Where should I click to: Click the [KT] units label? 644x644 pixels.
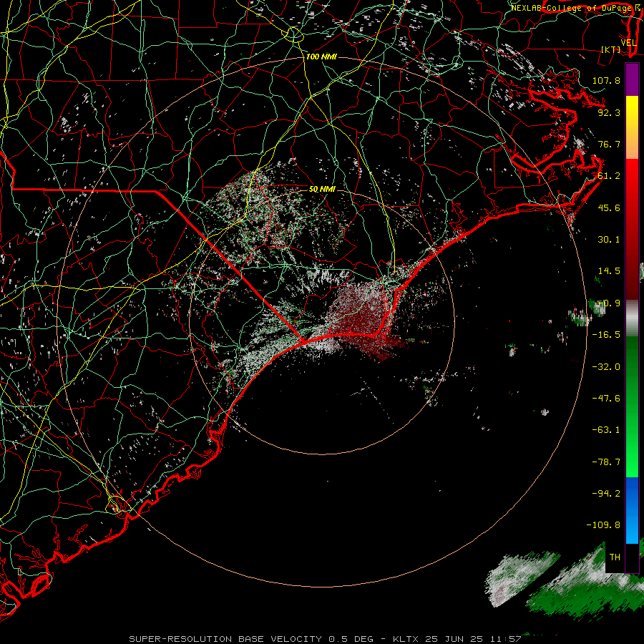pos(611,49)
